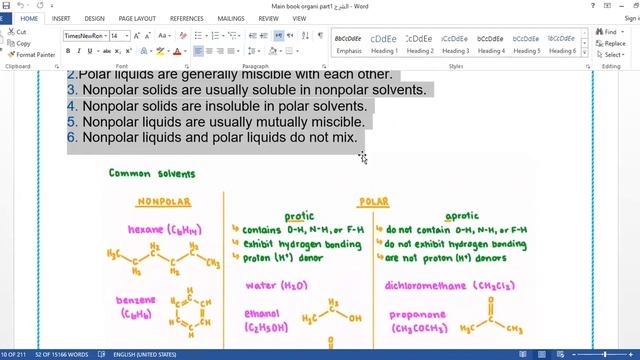The image size is (640, 360).
Task: Toggle Left-to-Right text direction
Action: tap(279, 36)
